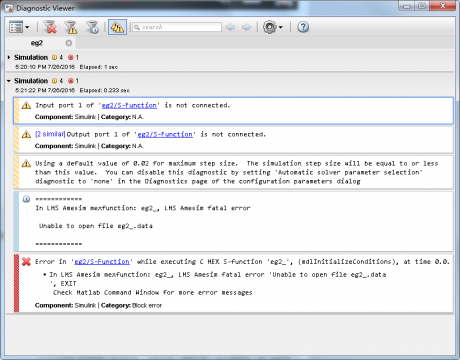Screen dimensions: 460x360
Task: Open the gear settings dropdown arrow
Action: tap(281, 27)
